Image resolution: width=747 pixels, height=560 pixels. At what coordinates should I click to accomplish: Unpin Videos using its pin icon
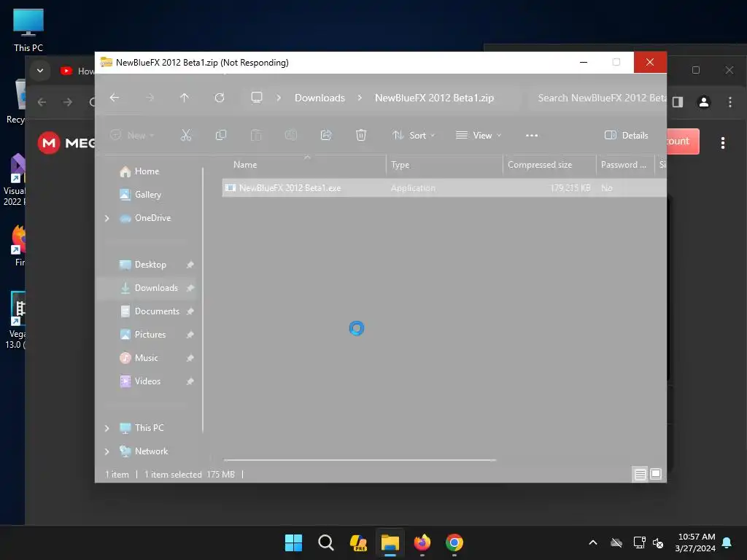190,381
